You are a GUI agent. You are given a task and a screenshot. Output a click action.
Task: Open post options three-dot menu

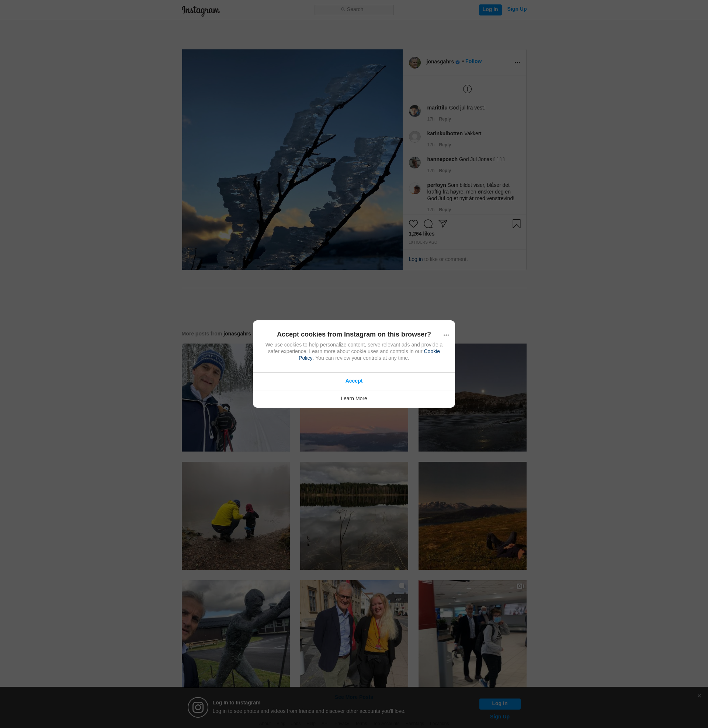pyautogui.click(x=517, y=62)
